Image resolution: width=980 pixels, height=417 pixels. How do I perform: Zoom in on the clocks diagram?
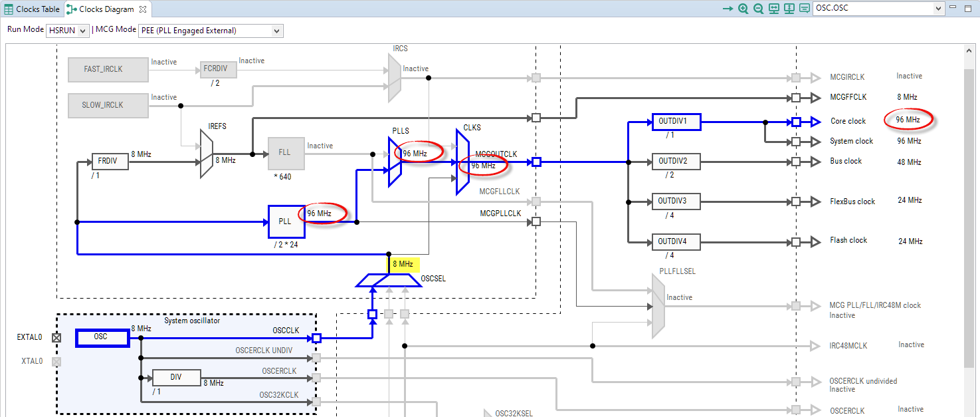(x=743, y=9)
